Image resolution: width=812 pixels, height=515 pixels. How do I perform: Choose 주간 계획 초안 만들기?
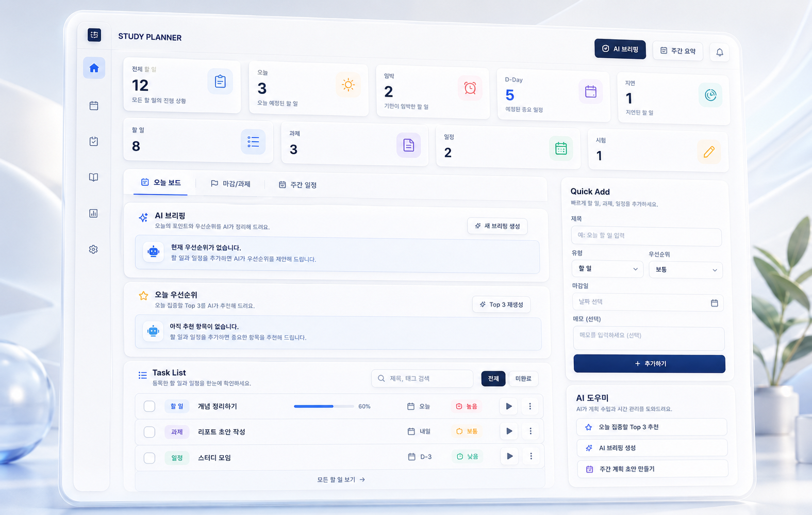(x=653, y=469)
